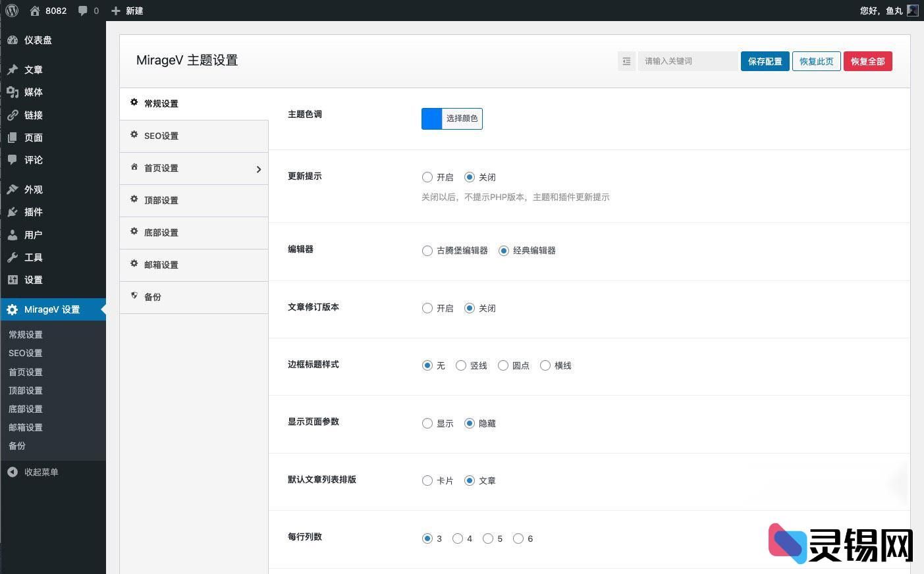Switch editor to 古腾堡编辑器
Image resolution: width=924 pixels, height=574 pixels.
427,250
